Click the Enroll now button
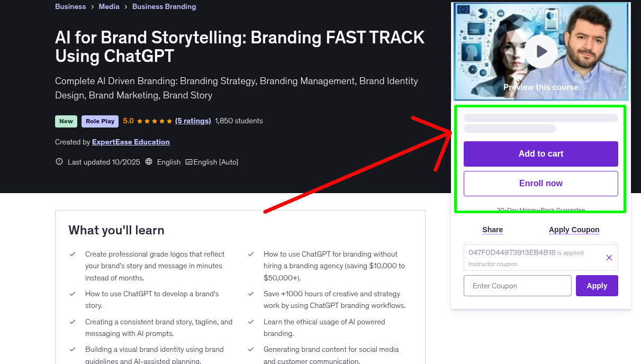The height and width of the screenshot is (364, 641). tap(540, 184)
